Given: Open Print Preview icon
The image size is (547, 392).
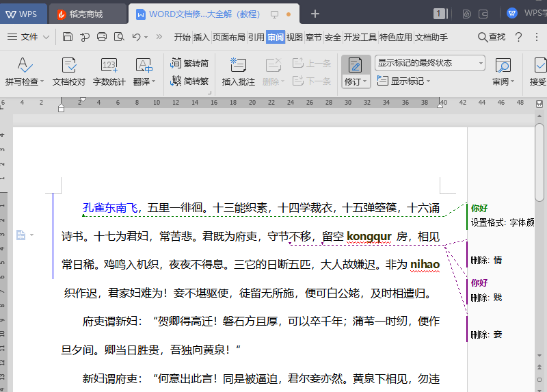Looking at the screenshot, I should click(119, 37).
